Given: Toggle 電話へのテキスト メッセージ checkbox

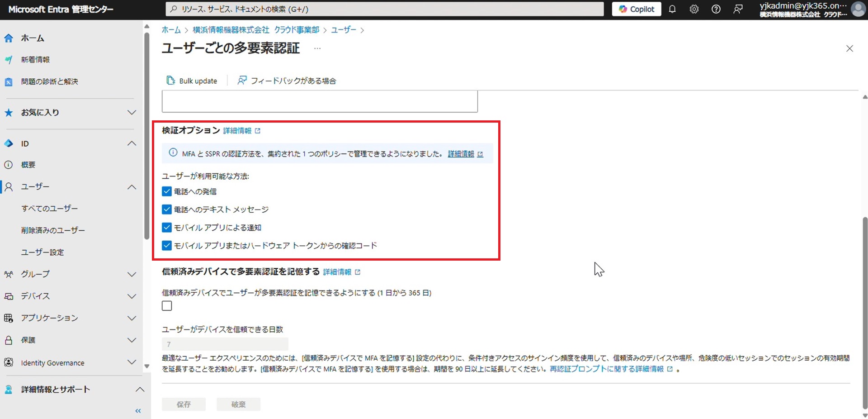Looking at the screenshot, I should pyautogui.click(x=167, y=209).
